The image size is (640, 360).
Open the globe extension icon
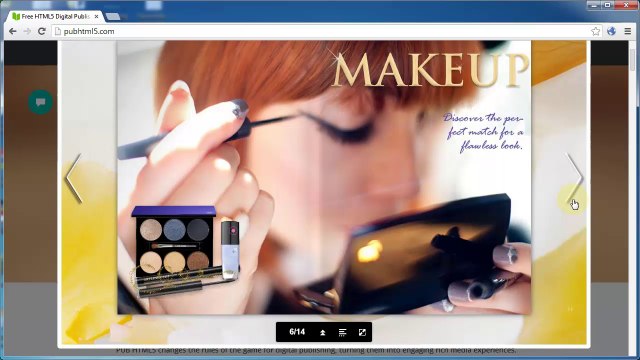pyautogui.click(x=611, y=31)
